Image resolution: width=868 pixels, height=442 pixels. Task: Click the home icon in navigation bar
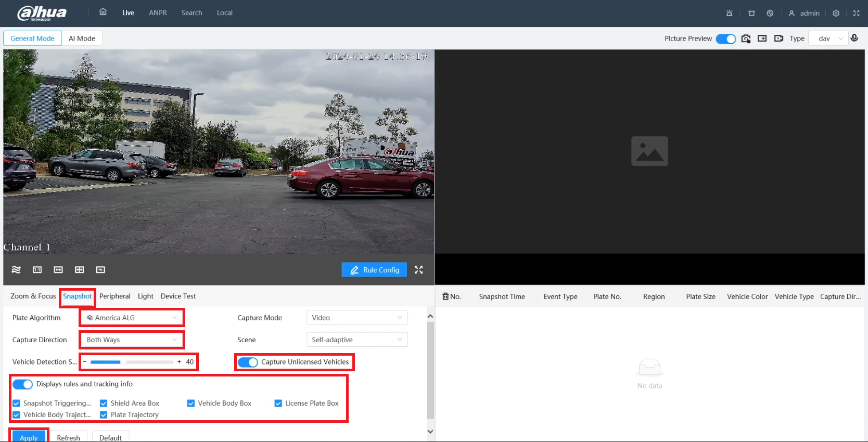103,12
